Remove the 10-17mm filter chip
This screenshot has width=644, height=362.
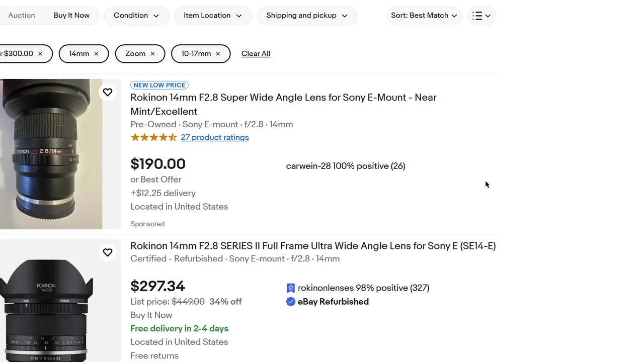[x=218, y=54]
